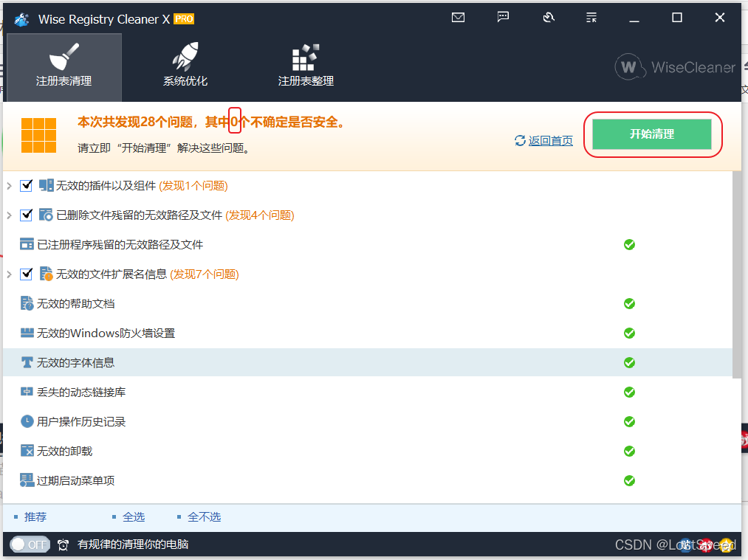The width and height of the screenshot is (748, 560).
Task: Click the invalid file extension info icon
Action: coord(46,274)
